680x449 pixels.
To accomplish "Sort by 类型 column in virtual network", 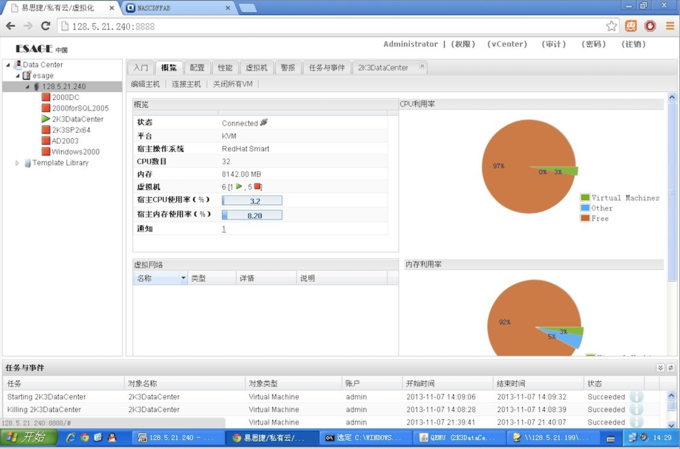I will 199,279.
